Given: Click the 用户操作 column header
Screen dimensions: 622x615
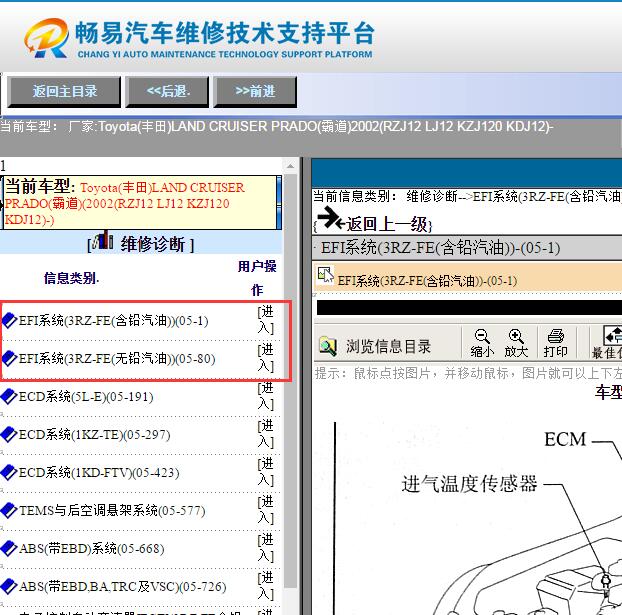Looking at the screenshot, I should click(x=257, y=278).
